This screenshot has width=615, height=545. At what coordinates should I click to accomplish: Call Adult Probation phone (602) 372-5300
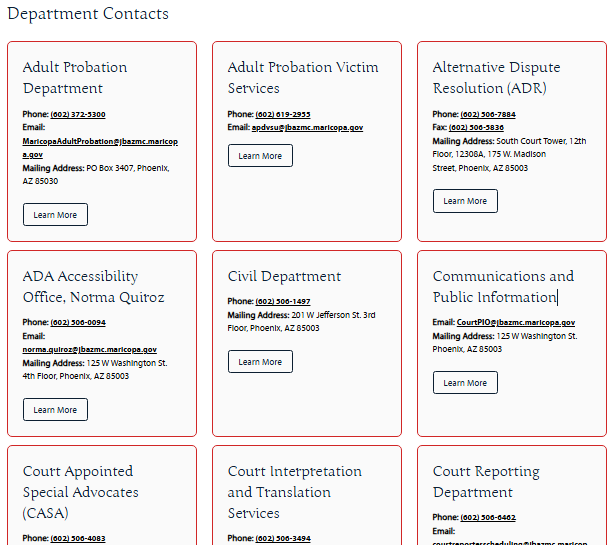tap(78, 115)
